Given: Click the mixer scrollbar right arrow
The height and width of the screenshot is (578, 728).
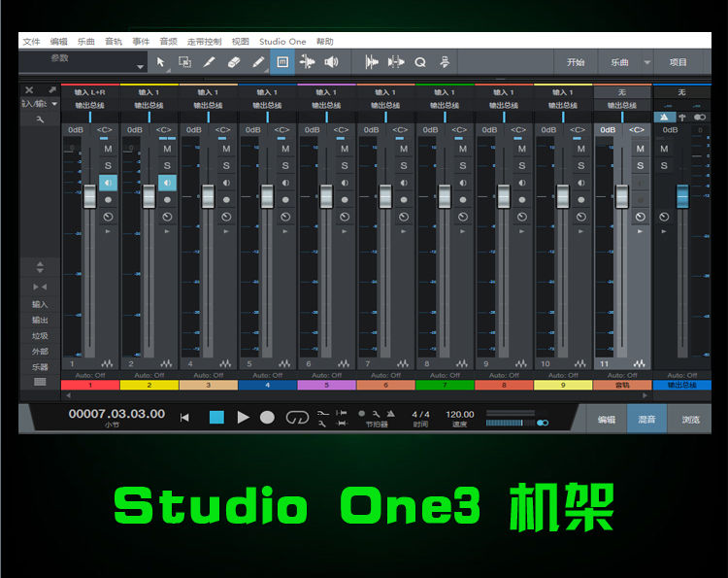Looking at the screenshot, I should pos(645,395).
